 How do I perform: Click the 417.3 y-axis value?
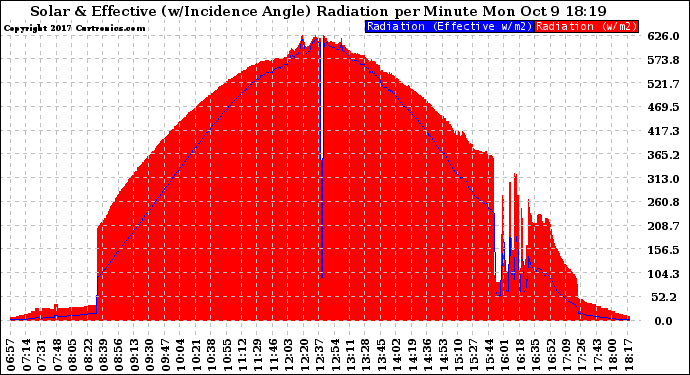663,131
